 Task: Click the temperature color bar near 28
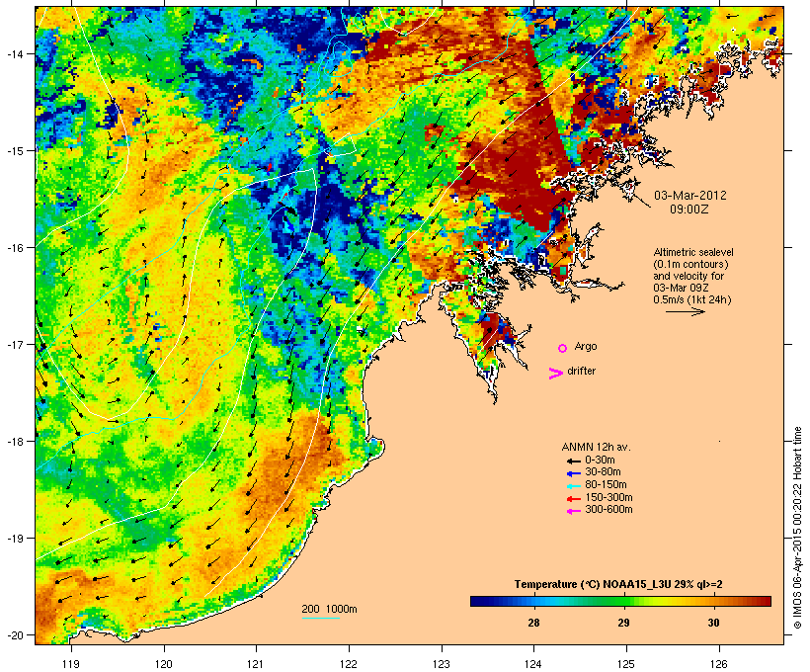533,601
